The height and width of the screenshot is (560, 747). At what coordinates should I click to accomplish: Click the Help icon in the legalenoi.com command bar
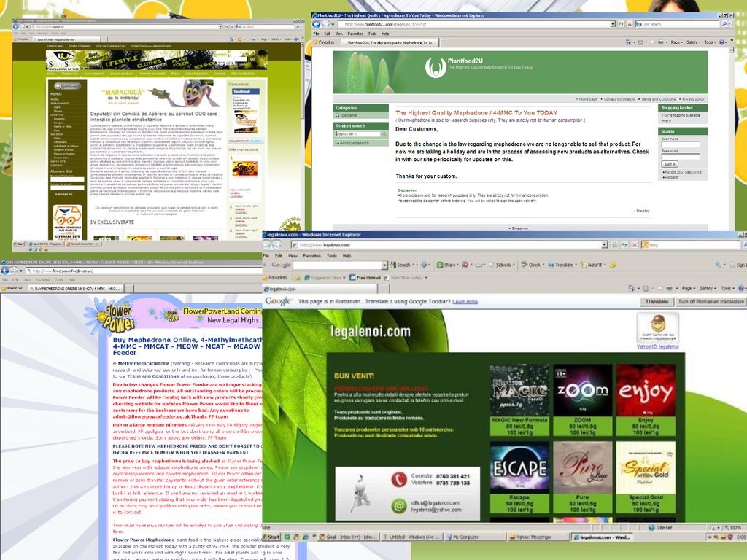pyautogui.click(x=741, y=288)
